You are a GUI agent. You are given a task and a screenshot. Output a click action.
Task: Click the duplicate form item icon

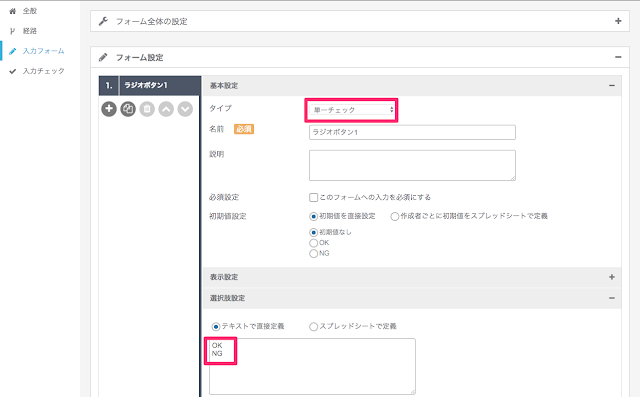click(x=128, y=109)
